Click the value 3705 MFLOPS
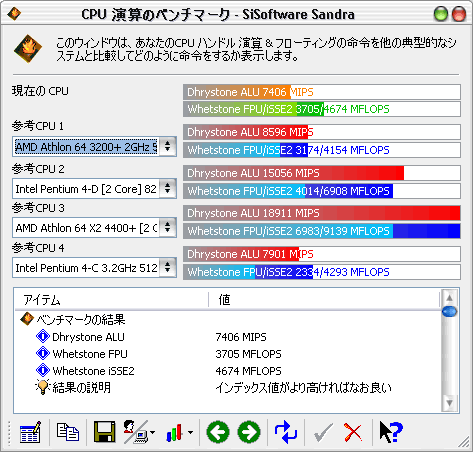 tap(248, 354)
